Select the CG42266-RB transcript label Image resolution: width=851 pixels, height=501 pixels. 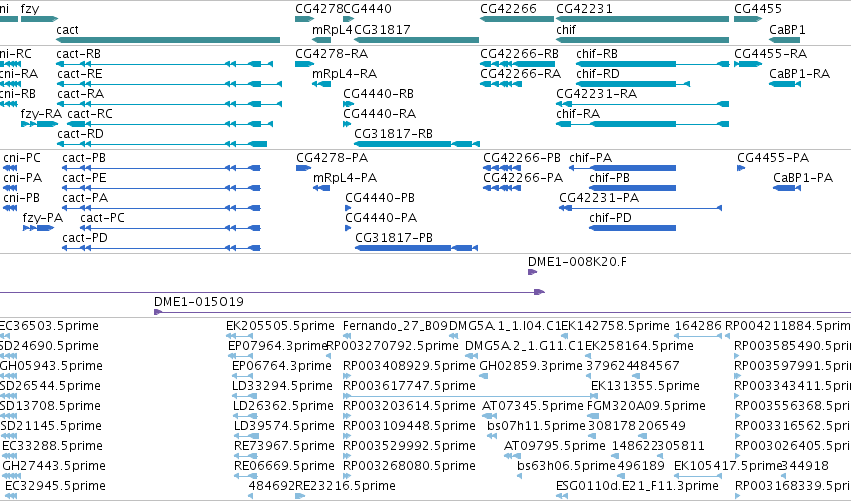(x=519, y=54)
